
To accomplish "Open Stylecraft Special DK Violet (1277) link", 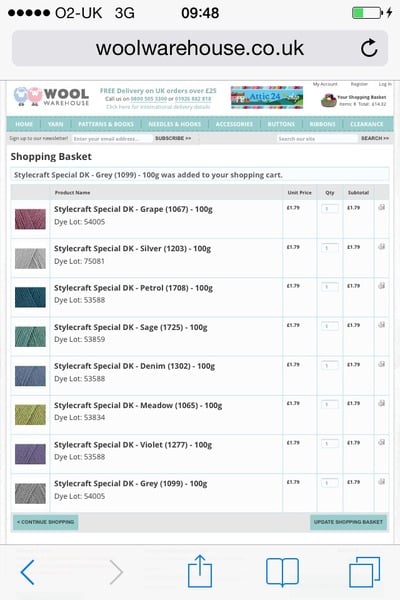I will pyautogui.click(x=133, y=445).
